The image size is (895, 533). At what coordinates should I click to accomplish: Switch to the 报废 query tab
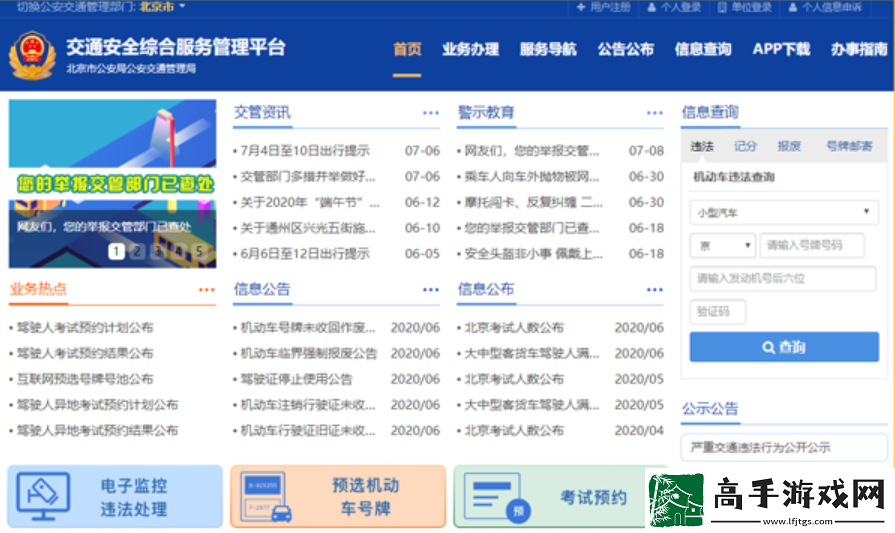789,146
